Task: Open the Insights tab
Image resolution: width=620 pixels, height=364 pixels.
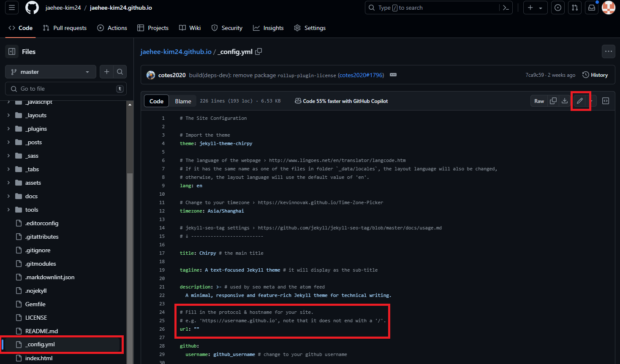Action: [x=268, y=28]
